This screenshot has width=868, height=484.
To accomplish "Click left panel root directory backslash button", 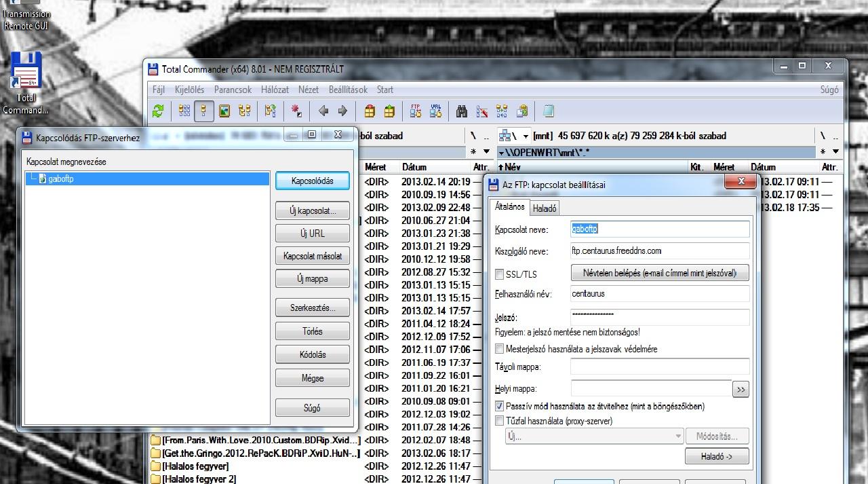I will [473, 136].
